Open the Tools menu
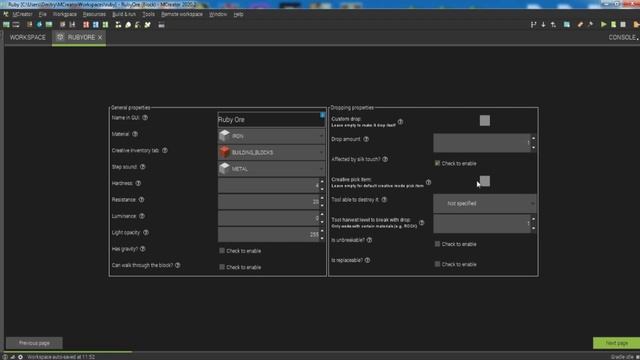 click(x=149, y=14)
